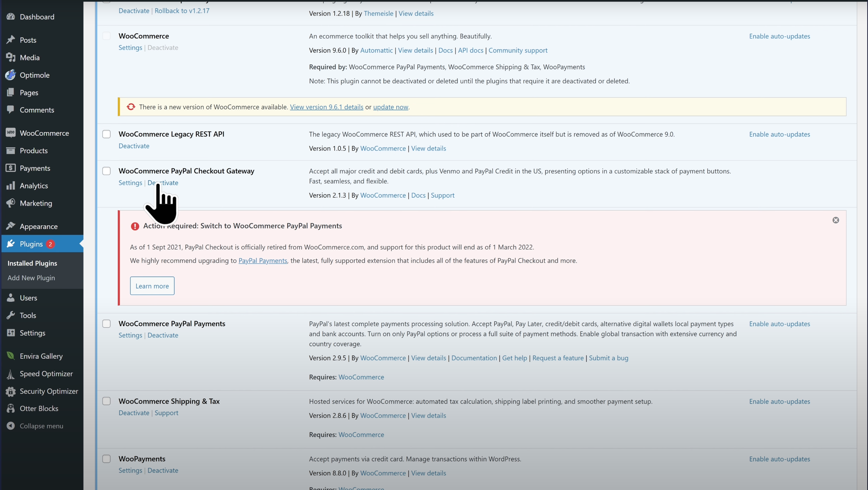Tick the WooPayments plugin checkbox
868x490 pixels.
107,459
